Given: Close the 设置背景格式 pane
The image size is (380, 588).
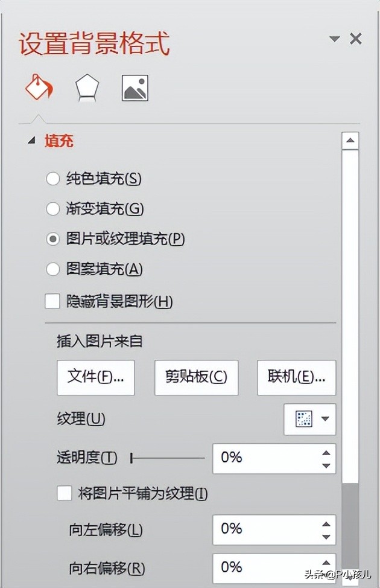Looking at the screenshot, I should [x=356, y=39].
